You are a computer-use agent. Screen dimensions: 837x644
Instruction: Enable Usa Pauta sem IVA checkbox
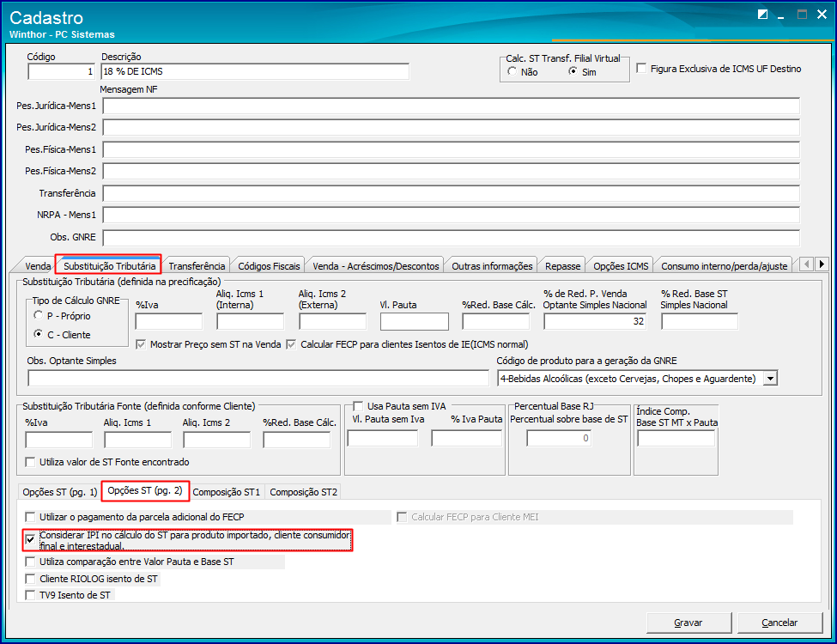click(358, 406)
